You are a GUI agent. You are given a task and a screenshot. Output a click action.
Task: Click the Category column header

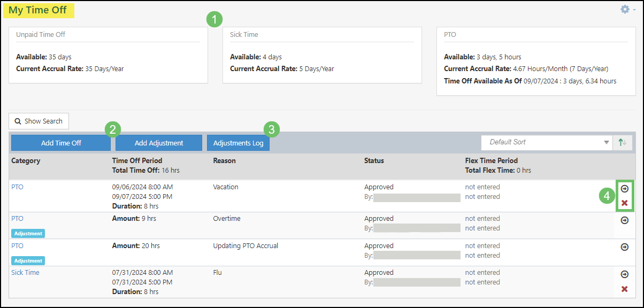point(26,160)
